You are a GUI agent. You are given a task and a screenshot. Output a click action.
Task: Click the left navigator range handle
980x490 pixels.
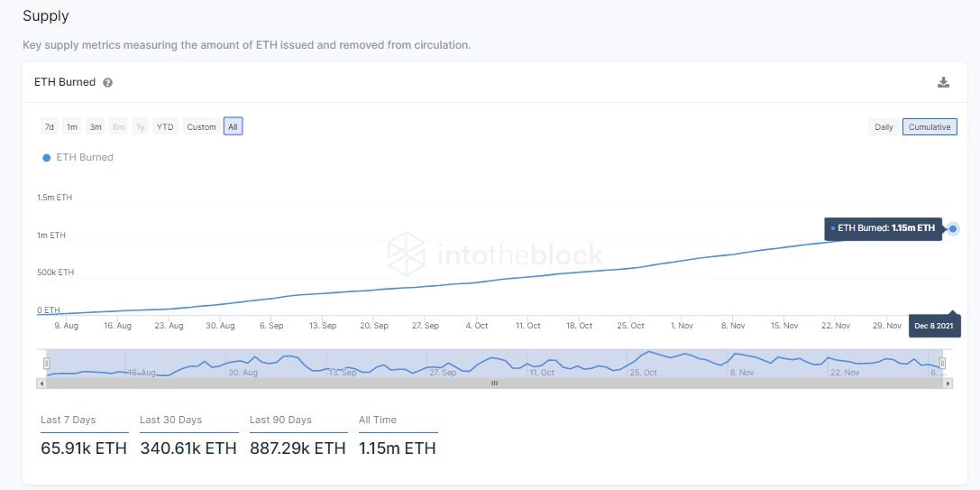pyautogui.click(x=46, y=363)
